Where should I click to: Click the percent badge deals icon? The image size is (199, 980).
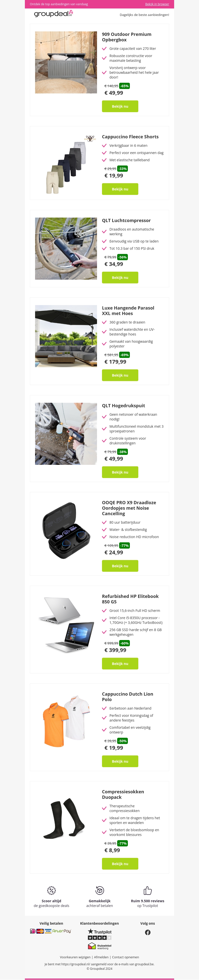51,890
